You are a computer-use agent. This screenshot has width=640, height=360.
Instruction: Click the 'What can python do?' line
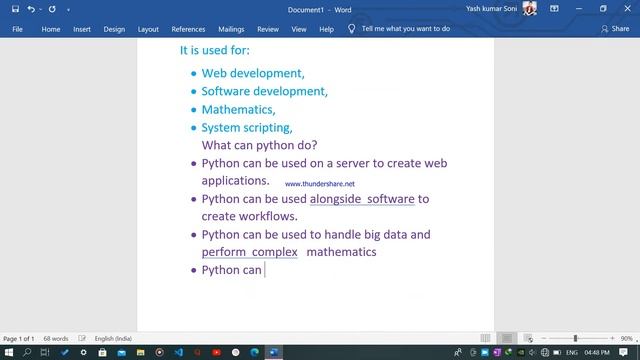(259, 145)
